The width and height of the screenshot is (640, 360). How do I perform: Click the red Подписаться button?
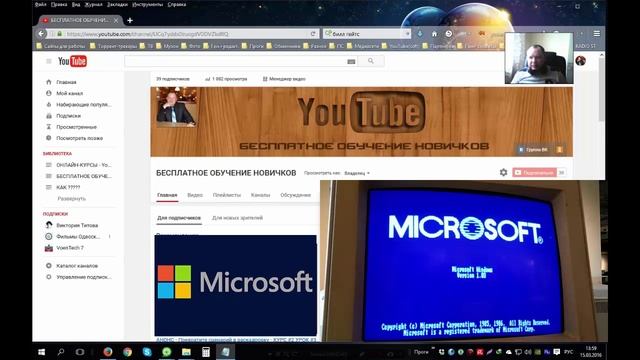[535, 173]
